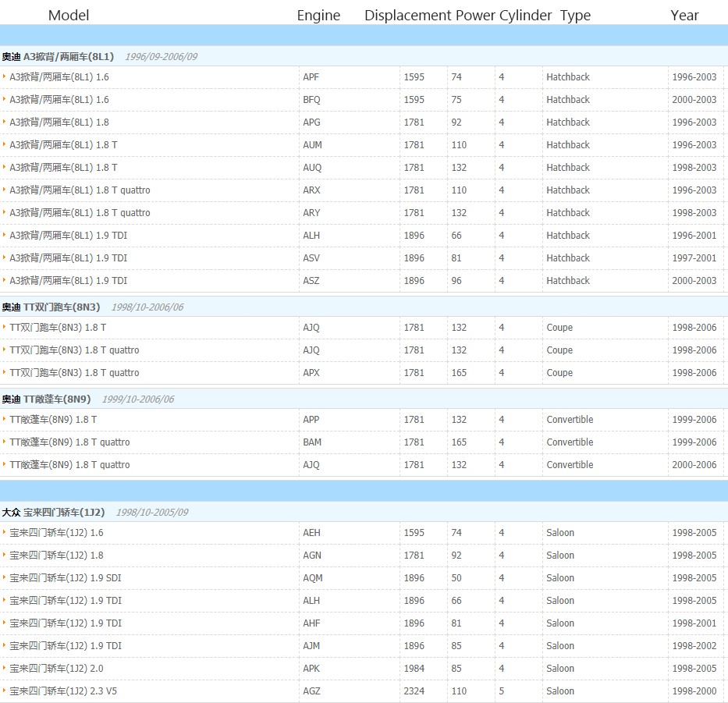Click the Year column header
The height and width of the screenshot is (703, 728).
(684, 16)
